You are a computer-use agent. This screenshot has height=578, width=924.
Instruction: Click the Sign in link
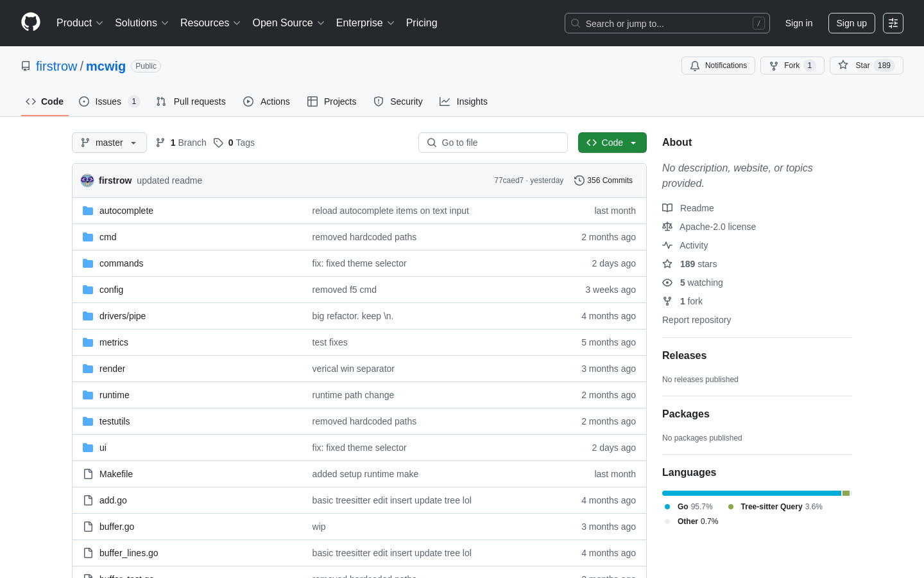[799, 23]
